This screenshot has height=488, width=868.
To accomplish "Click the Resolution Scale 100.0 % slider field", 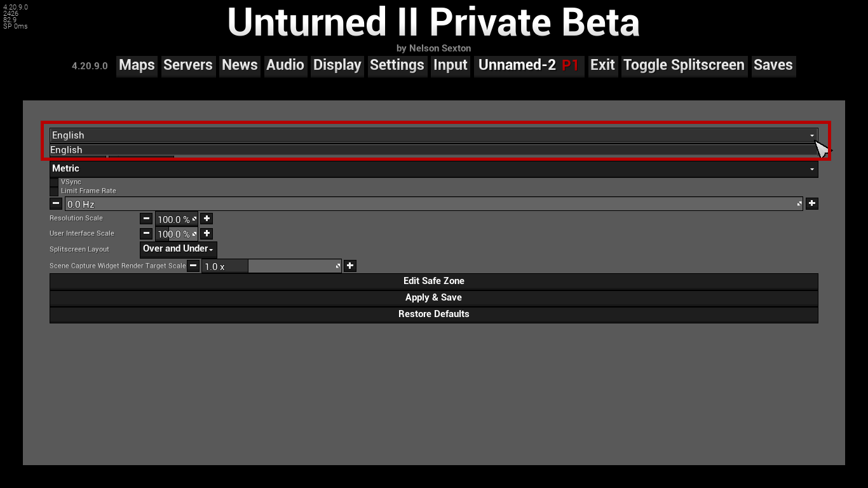I will coord(176,219).
